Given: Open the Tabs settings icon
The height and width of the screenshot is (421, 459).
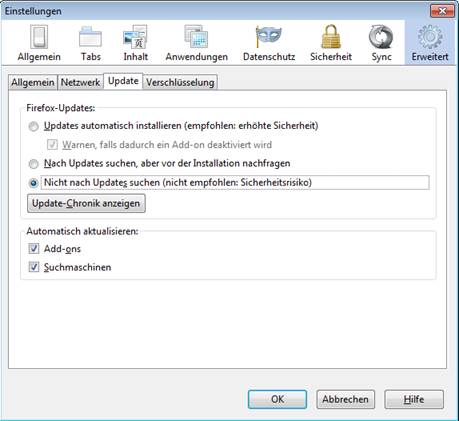Looking at the screenshot, I should [91, 43].
